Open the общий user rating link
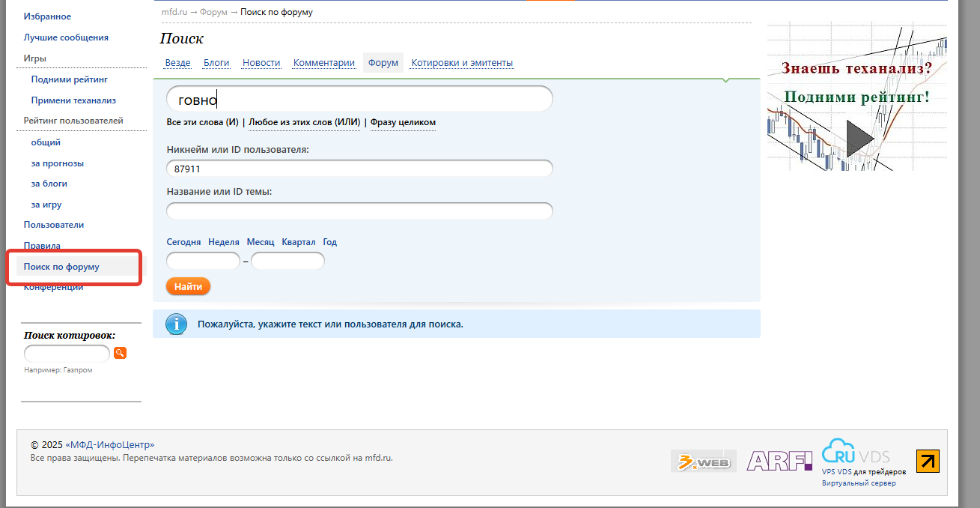This screenshot has height=508, width=980. coord(46,142)
